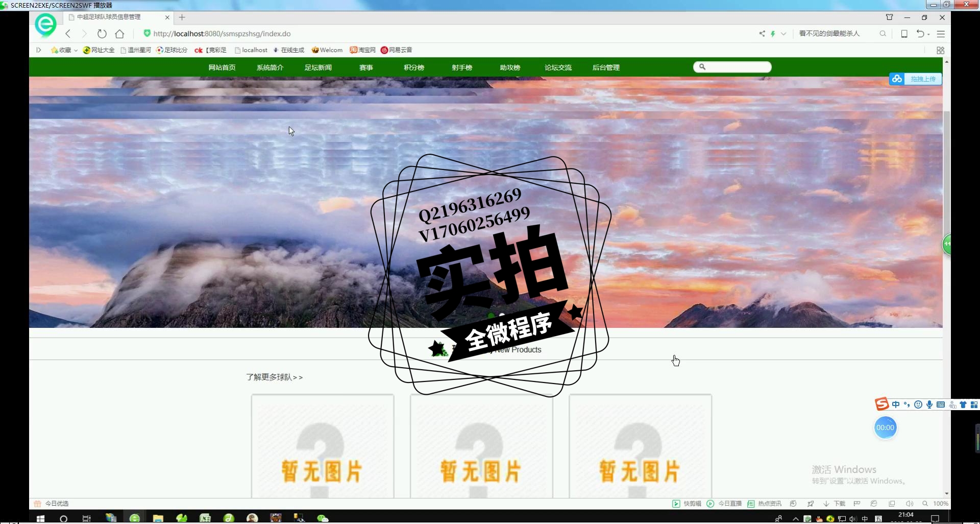This screenshot has width=980, height=524.
Task: Expand the bookmarks sidebar toggle arrow
Action: click(38, 50)
